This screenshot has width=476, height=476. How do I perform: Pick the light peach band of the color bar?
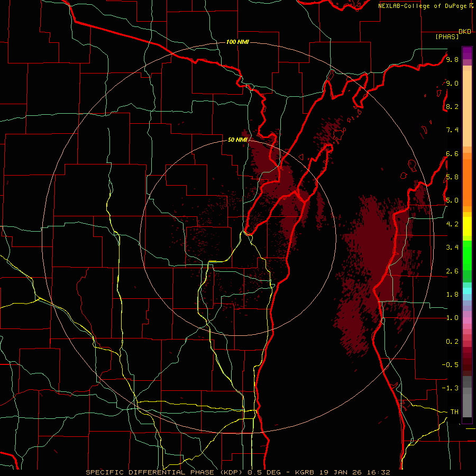pos(467,108)
